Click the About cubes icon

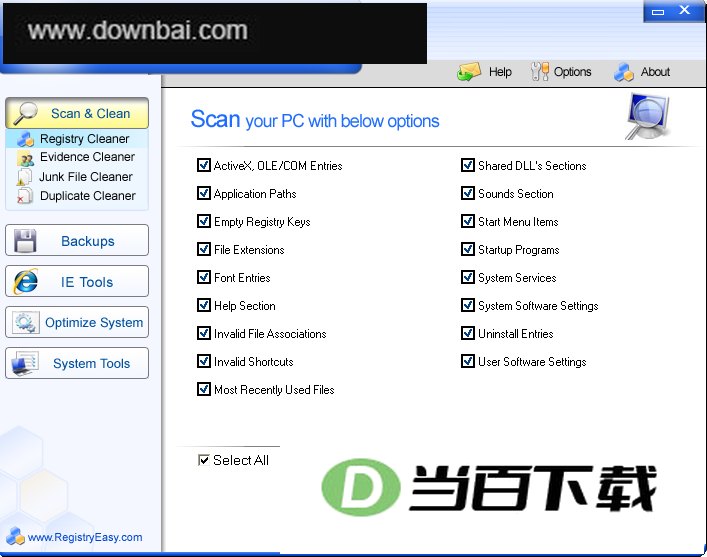point(624,72)
